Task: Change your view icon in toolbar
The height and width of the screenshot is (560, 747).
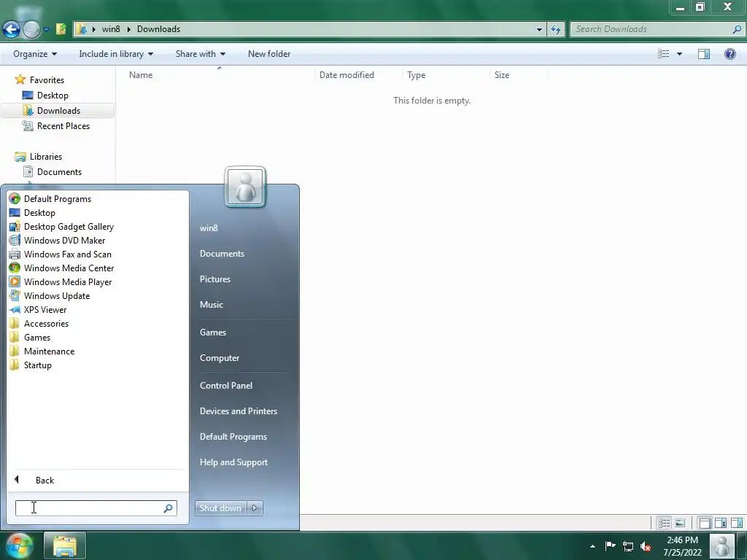Action: [x=664, y=54]
